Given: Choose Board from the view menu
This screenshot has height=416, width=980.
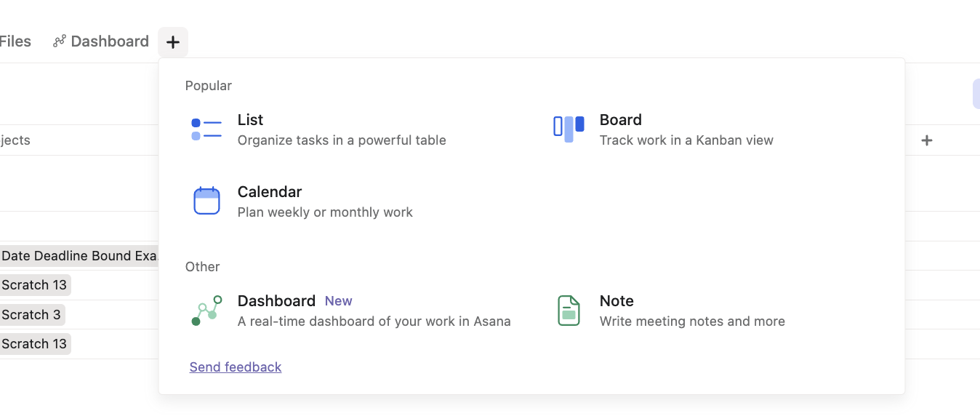Looking at the screenshot, I should tap(620, 120).
